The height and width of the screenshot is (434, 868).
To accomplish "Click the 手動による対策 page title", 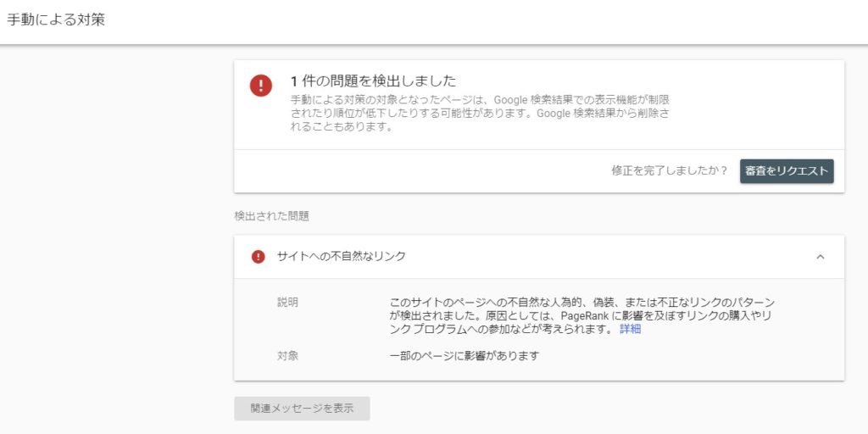I will click(56, 19).
